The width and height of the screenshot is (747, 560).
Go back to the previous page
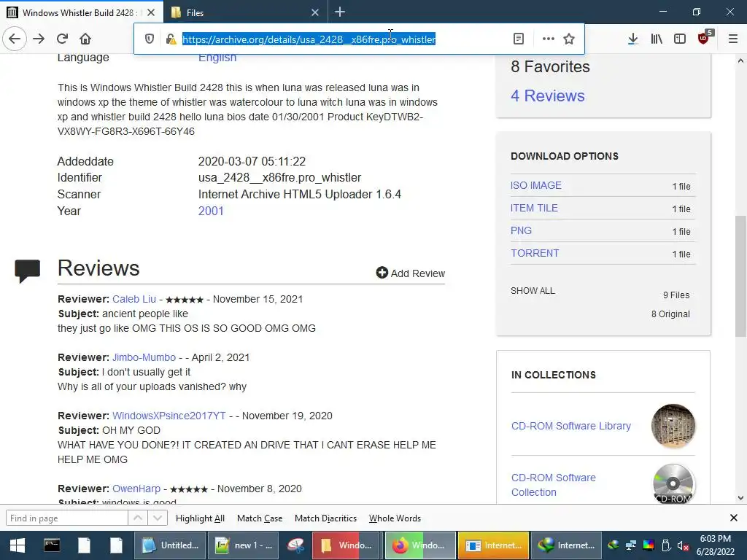(x=15, y=39)
